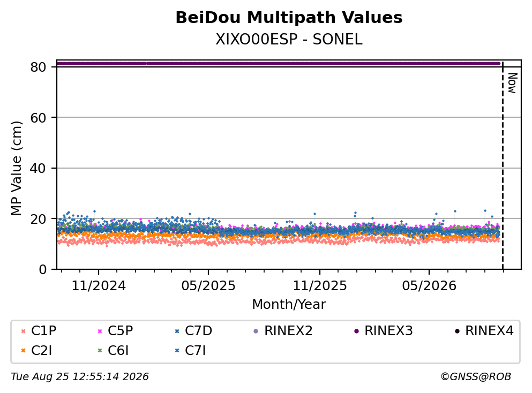
Task: Click the purple RINEX3 data line at top
Action: point(278,63)
